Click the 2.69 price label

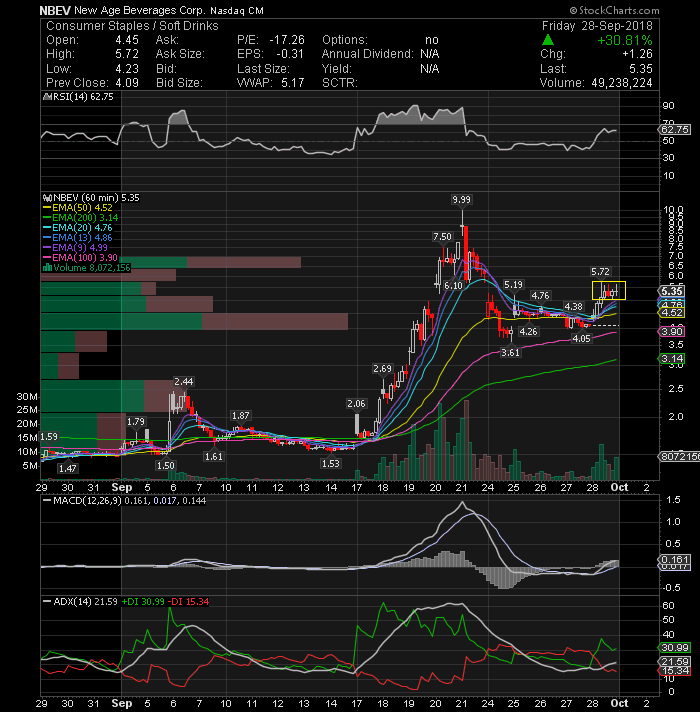point(382,369)
